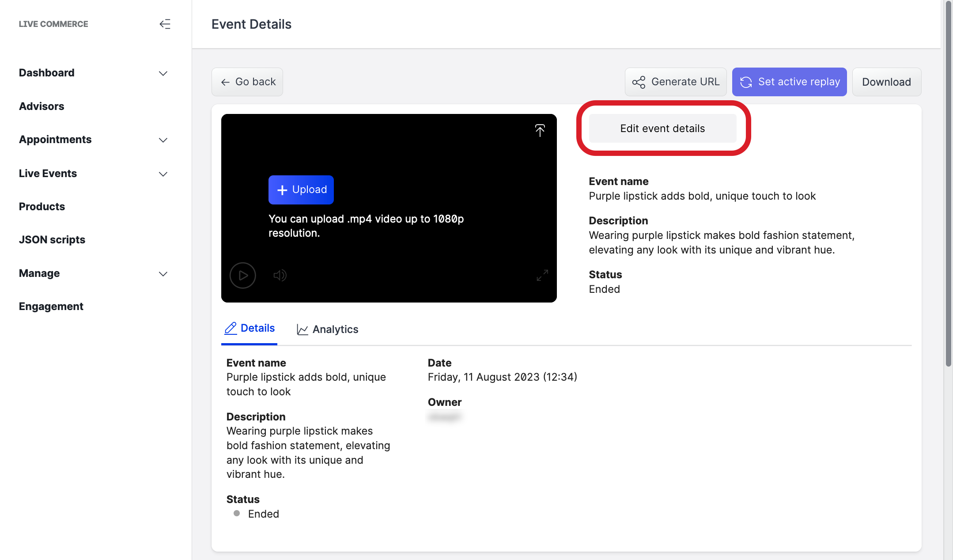Expand the Live Events menu chevron

click(x=163, y=174)
